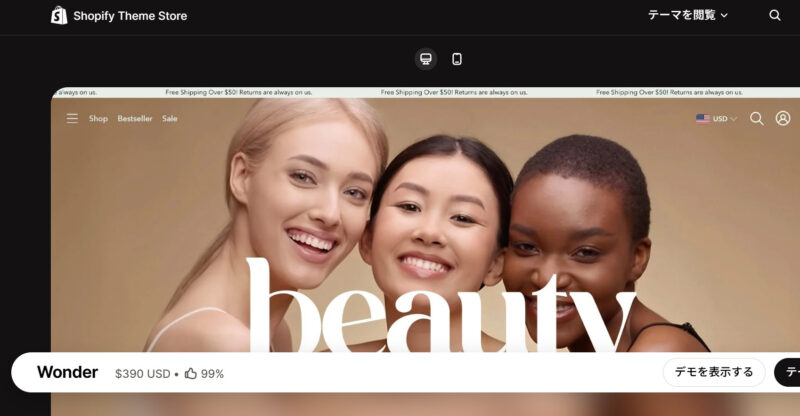
Task: Click the large beauty hero text
Action: coord(441,306)
